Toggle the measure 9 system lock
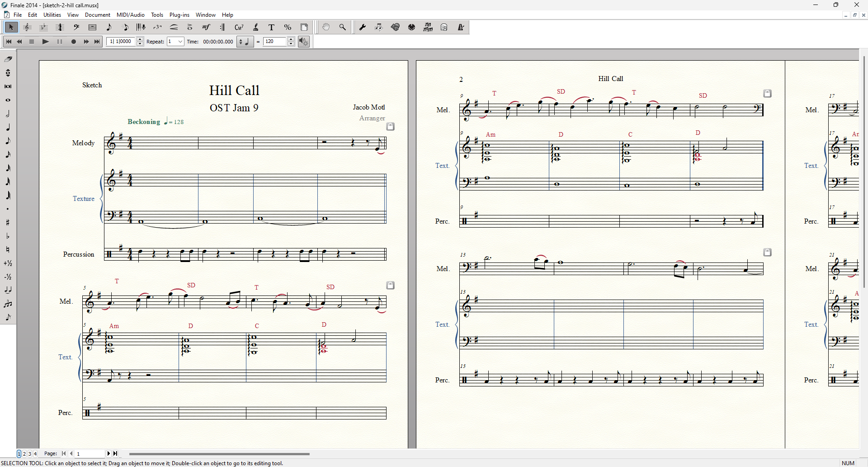 (x=767, y=93)
